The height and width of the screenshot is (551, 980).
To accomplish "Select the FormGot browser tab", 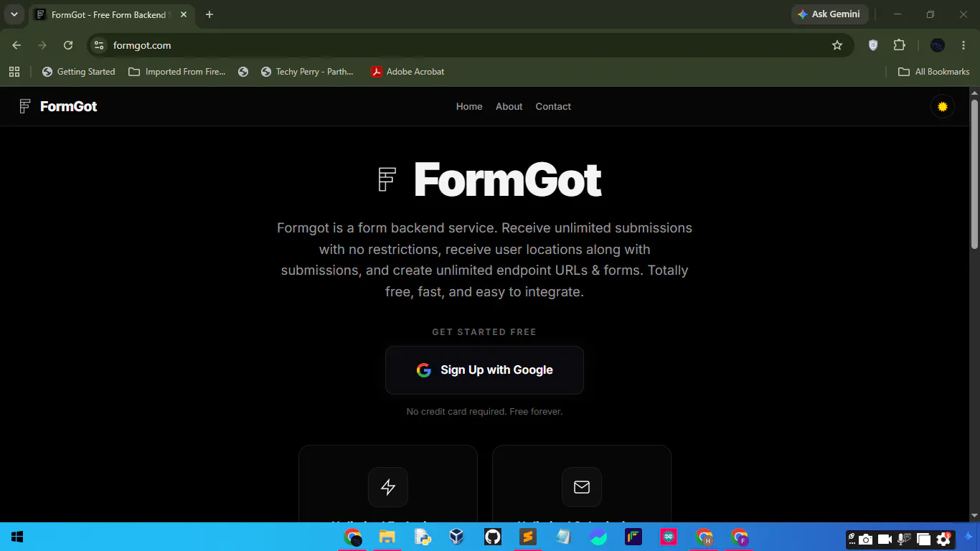I will pyautogui.click(x=111, y=14).
